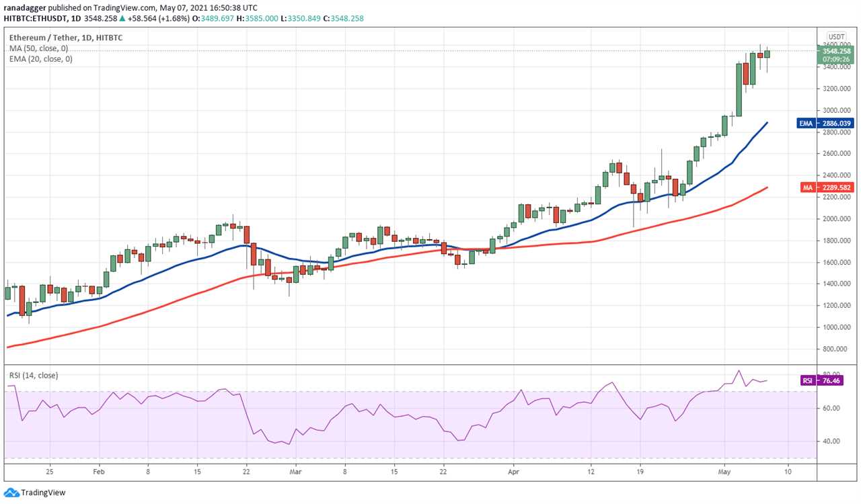The height and width of the screenshot is (504, 861).
Task: Click the 40.00 RSI axis label
Action: pyautogui.click(x=831, y=442)
